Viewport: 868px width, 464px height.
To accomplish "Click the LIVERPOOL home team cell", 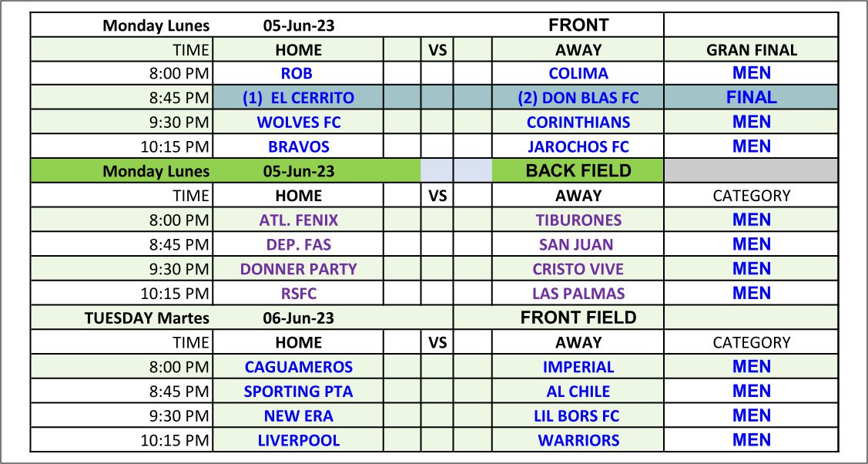I will [298, 439].
